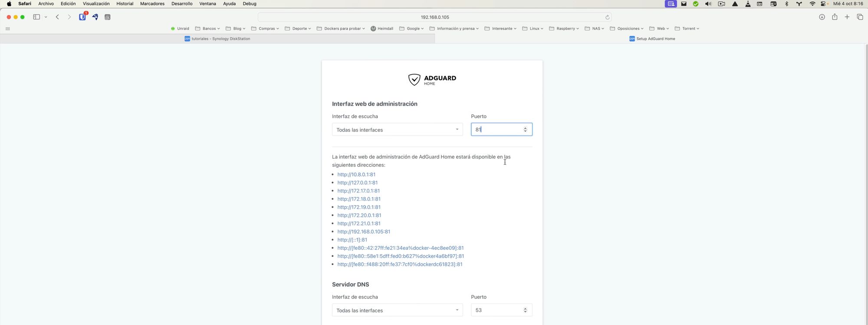Open the Wi-Fi status menu
The image size is (868, 325).
pos(812,3)
